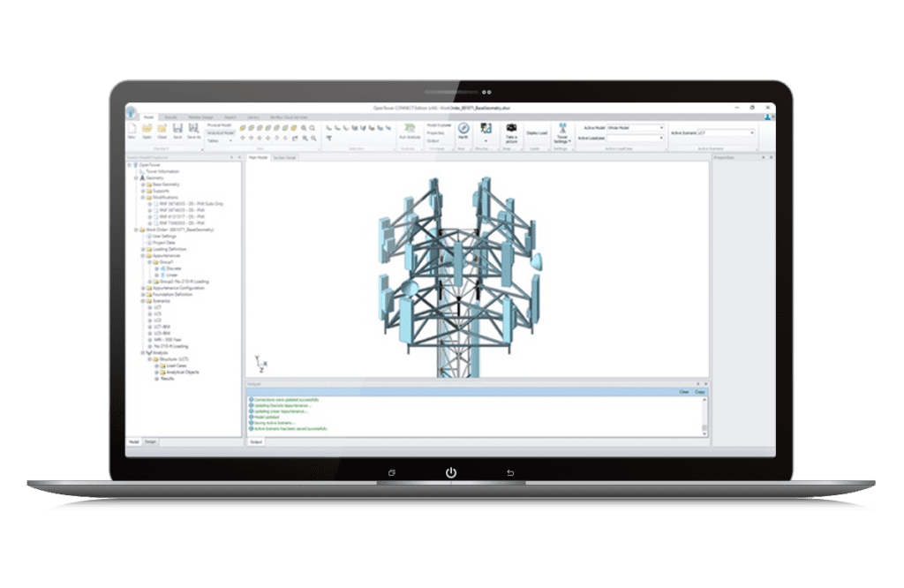
Task: Select Load Cases under Structure
Action: coord(177,366)
